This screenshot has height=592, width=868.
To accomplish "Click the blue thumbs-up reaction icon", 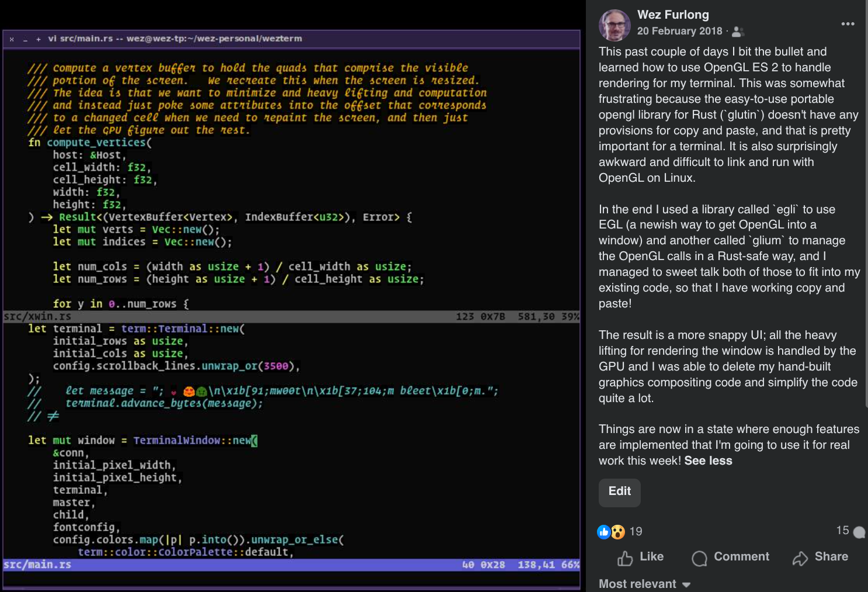I will pyautogui.click(x=603, y=532).
